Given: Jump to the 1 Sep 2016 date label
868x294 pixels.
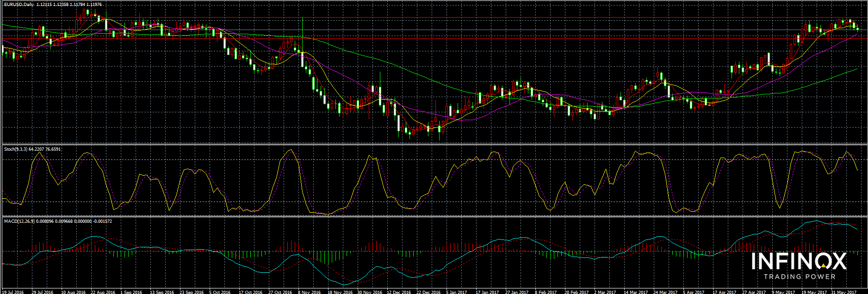Looking at the screenshot, I should click(x=131, y=292).
